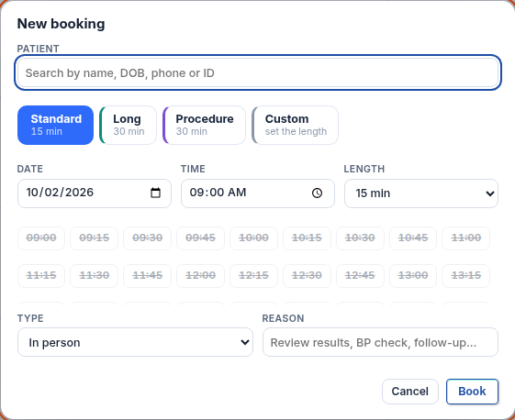Select the Standard 15 min appointment preset
515x420 pixels.
click(x=55, y=125)
